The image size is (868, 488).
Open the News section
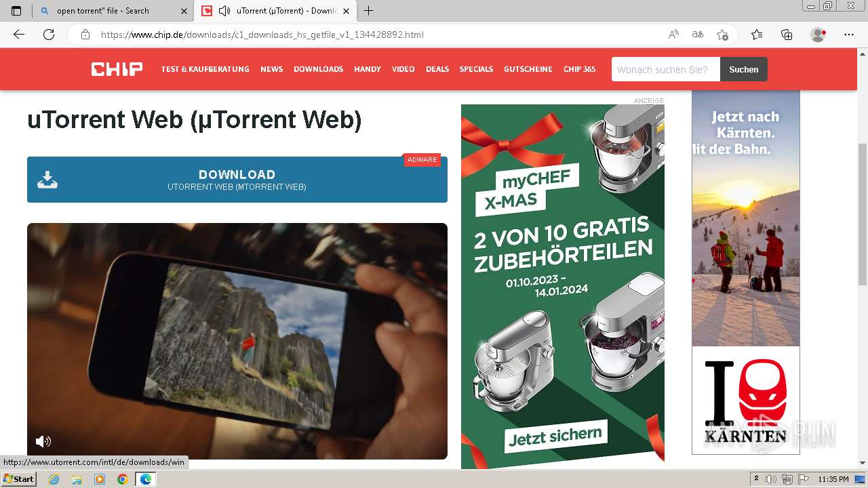coord(271,69)
